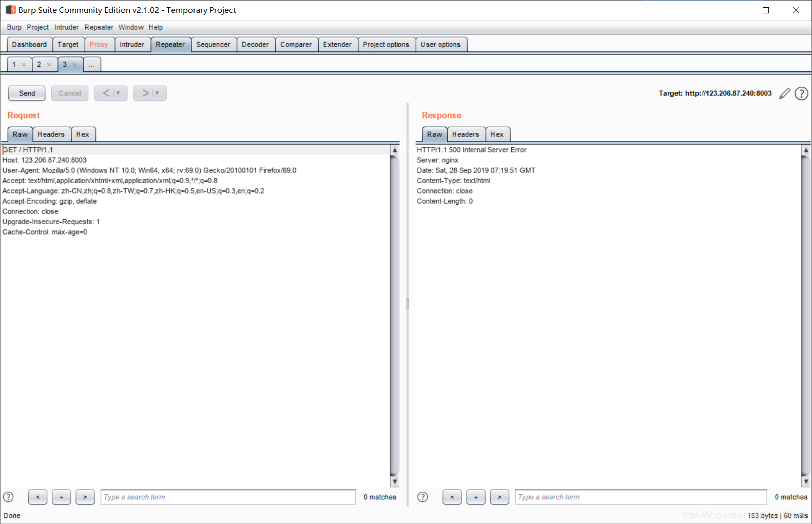Send the request

coord(27,93)
